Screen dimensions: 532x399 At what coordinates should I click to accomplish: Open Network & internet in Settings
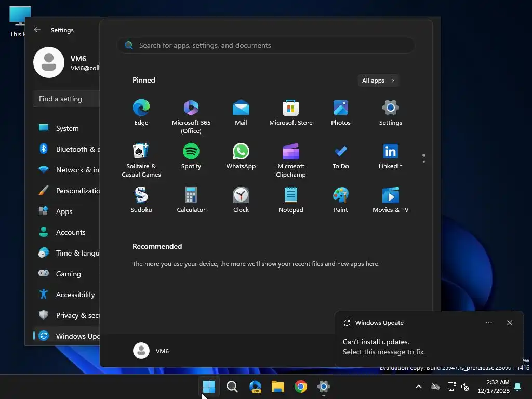click(66, 170)
